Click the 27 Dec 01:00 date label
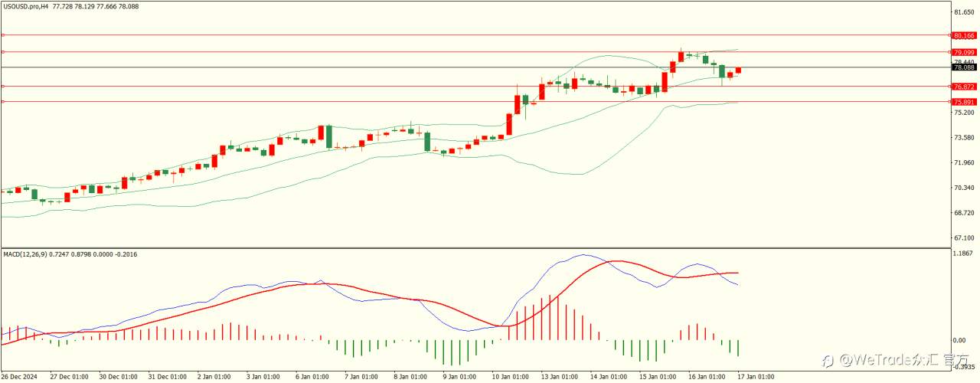 (69, 377)
